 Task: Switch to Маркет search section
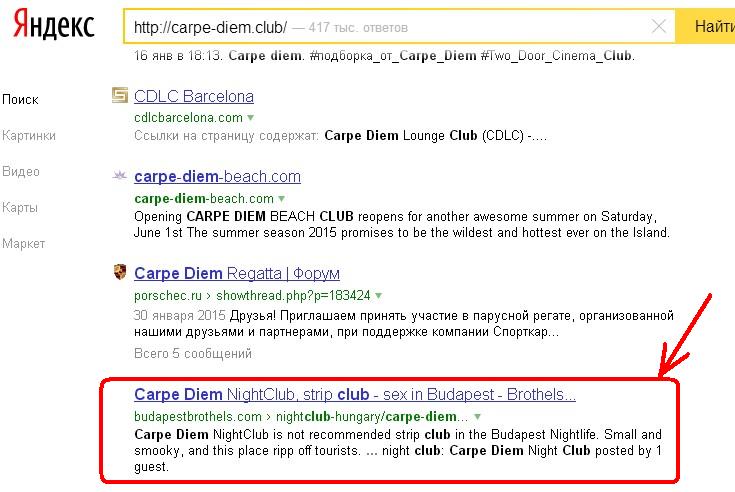click(23, 244)
